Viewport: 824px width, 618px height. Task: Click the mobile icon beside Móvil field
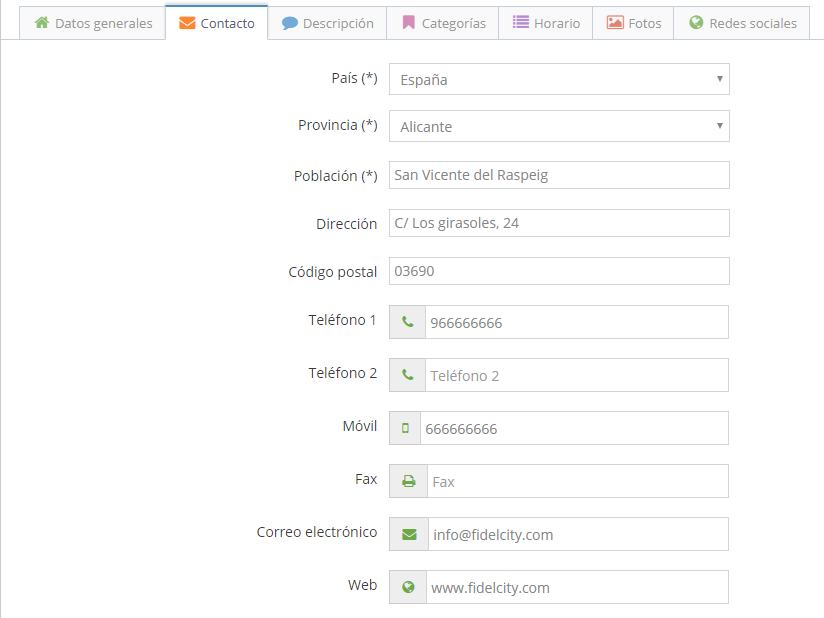[405, 428]
